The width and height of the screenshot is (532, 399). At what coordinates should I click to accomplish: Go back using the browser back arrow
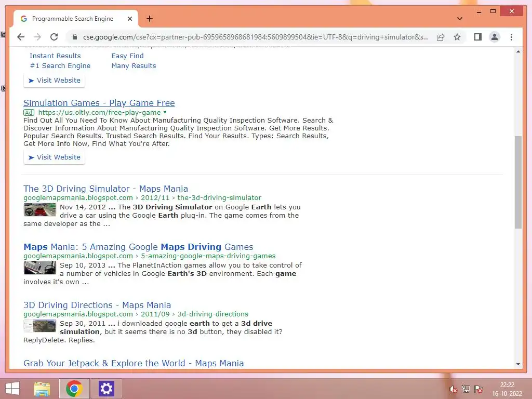[x=21, y=37]
